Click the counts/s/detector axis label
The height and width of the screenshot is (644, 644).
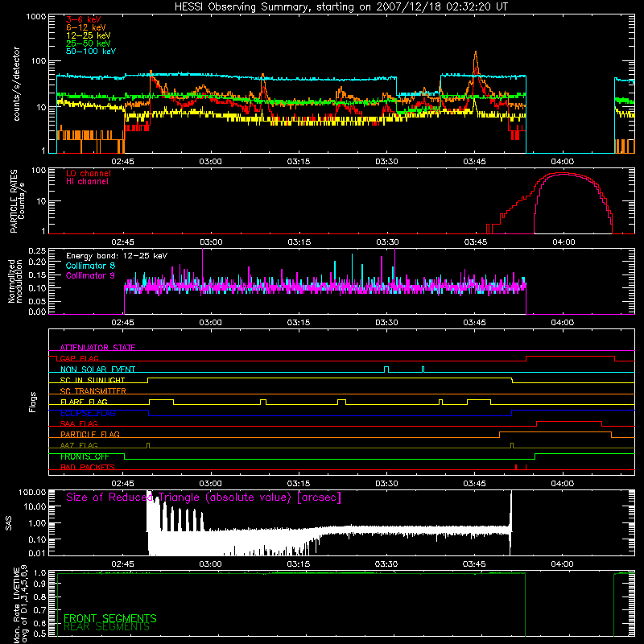pos(17,84)
